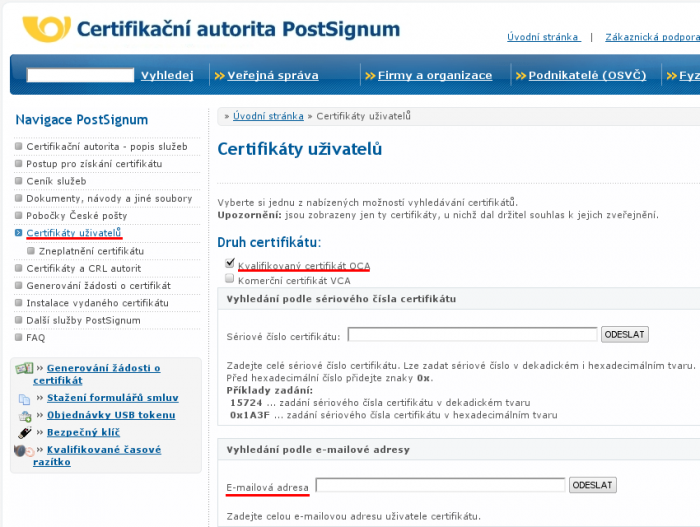Open Certifikační autorita - popis služeb
Viewport: 700px width, 527px height.
click(107, 146)
